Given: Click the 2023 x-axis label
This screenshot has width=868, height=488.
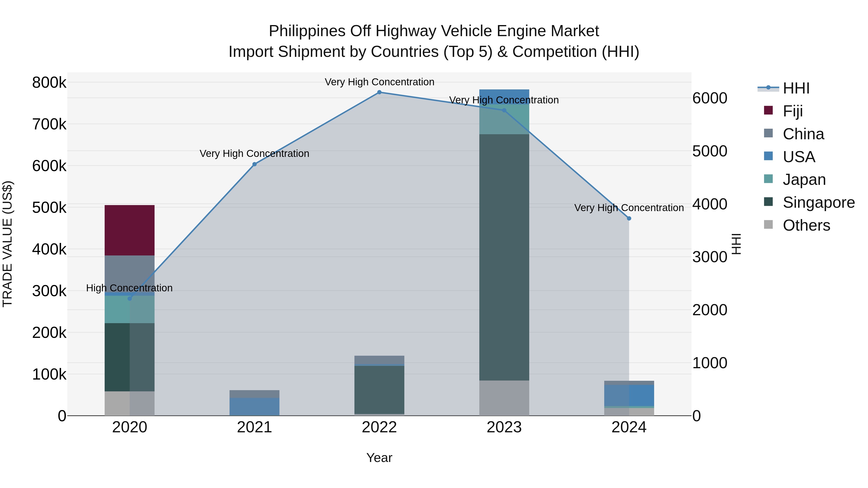Looking at the screenshot, I should click(x=504, y=427).
